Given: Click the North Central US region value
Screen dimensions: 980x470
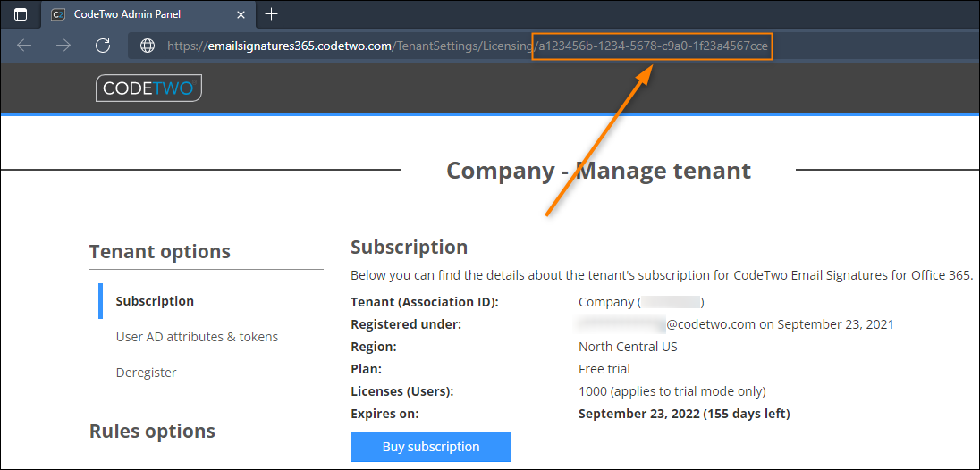Looking at the screenshot, I should [628, 347].
